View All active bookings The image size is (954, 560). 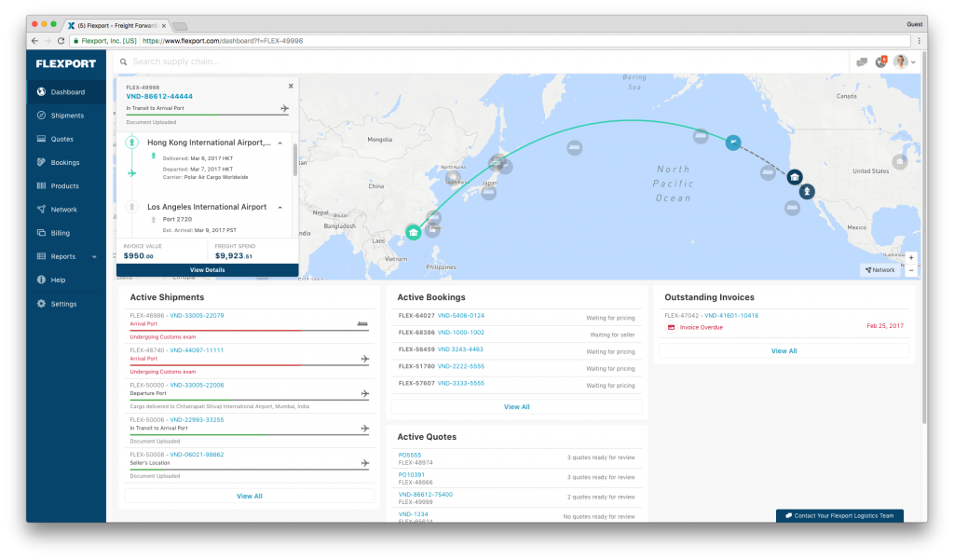(516, 407)
